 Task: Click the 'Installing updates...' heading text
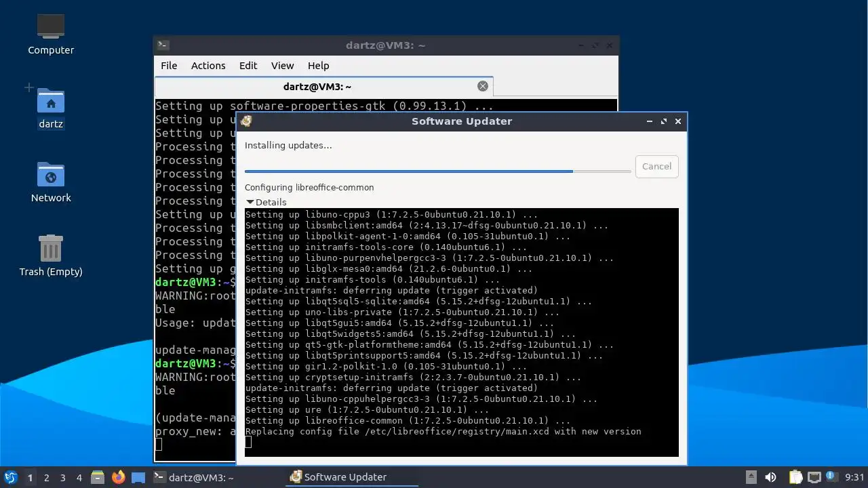[x=288, y=145]
